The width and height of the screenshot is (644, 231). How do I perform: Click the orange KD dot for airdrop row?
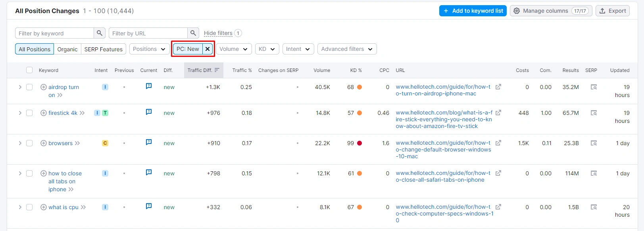tap(359, 87)
